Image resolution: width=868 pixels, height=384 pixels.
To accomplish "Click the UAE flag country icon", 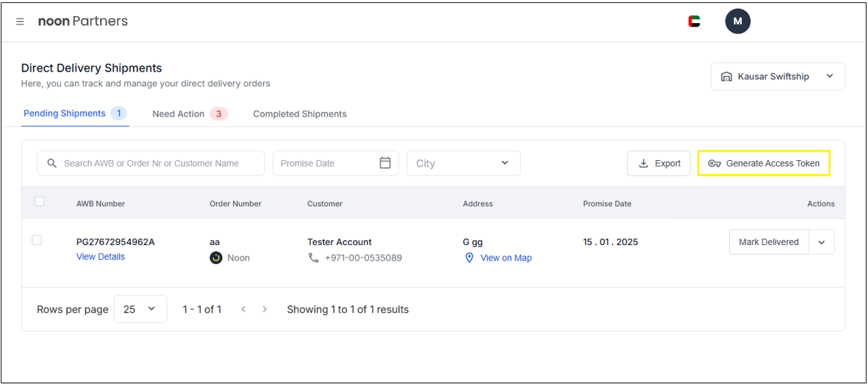I will [694, 22].
